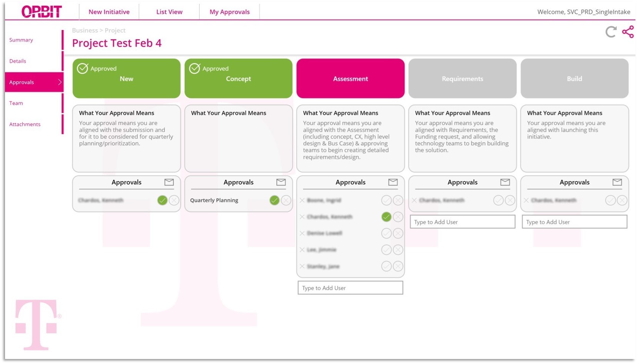Viewport: 637px width, 364px height.
Task: Click the refresh icon at top right
Action: (611, 32)
